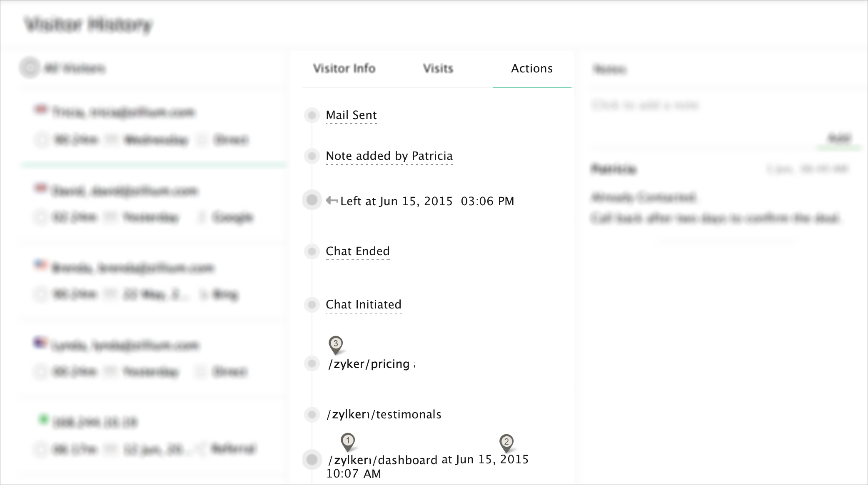
Task: Click the Chat Ended link
Action: click(357, 251)
